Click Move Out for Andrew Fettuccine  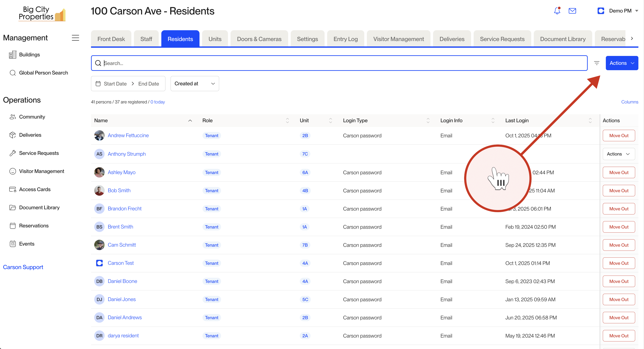coord(619,135)
